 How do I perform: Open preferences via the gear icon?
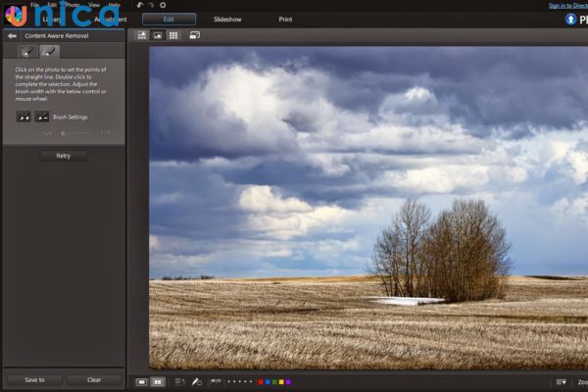(x=162, y=5)
